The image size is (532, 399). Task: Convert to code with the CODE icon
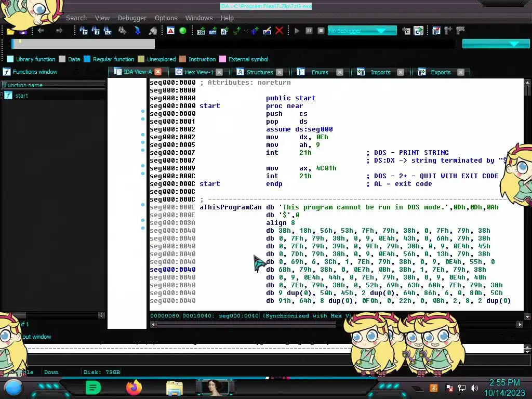[201, 31]
